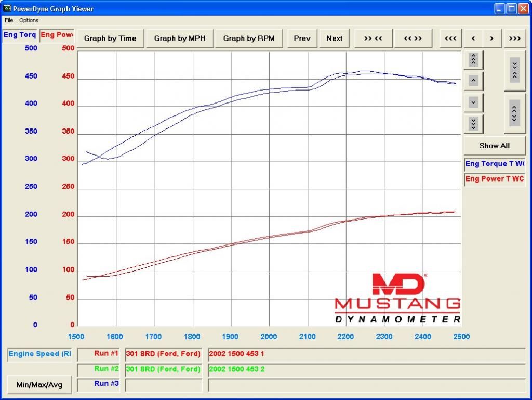Viewport: 532px width, 400px height.
Task: Select Graph by Time
Action: click(x=110, y=38)
